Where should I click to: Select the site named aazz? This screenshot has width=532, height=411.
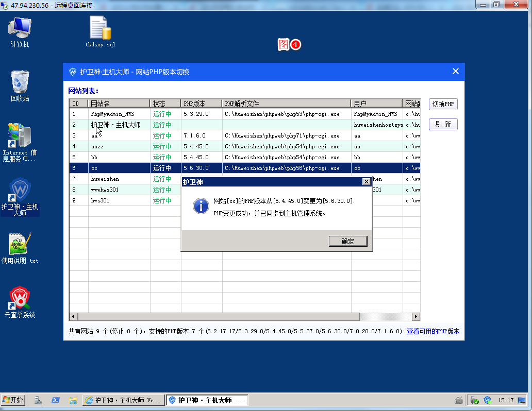tap(245, 146)
